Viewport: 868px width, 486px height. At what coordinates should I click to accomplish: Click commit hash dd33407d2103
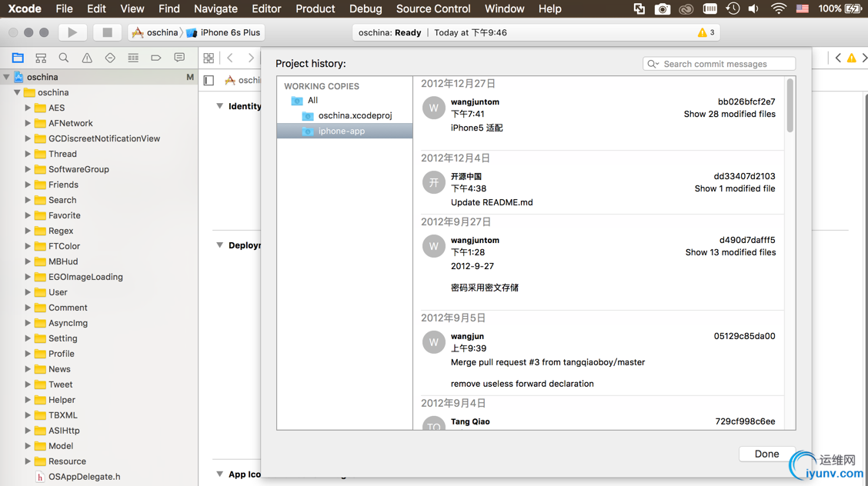(744, 176)
